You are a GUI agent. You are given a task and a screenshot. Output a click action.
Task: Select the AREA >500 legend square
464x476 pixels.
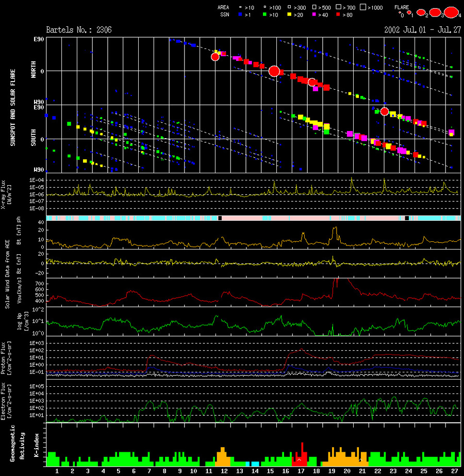(314, 7)
